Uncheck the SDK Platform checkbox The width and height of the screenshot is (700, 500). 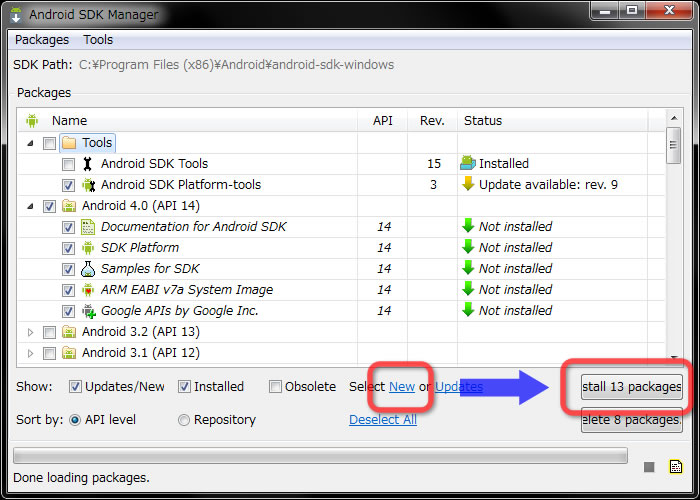tap(68, 248)
